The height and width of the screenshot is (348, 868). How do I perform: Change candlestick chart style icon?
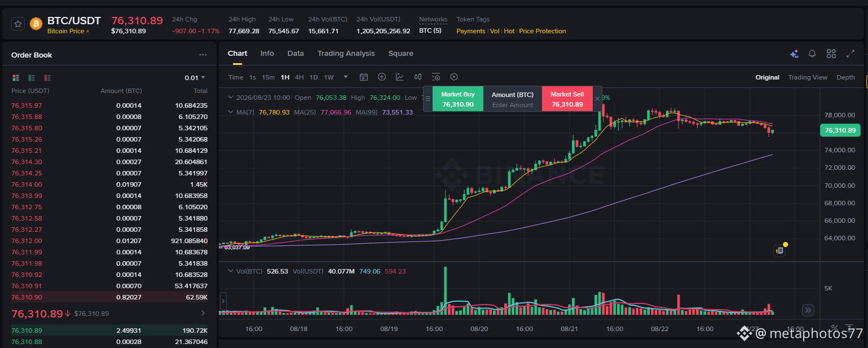(418, 77)
